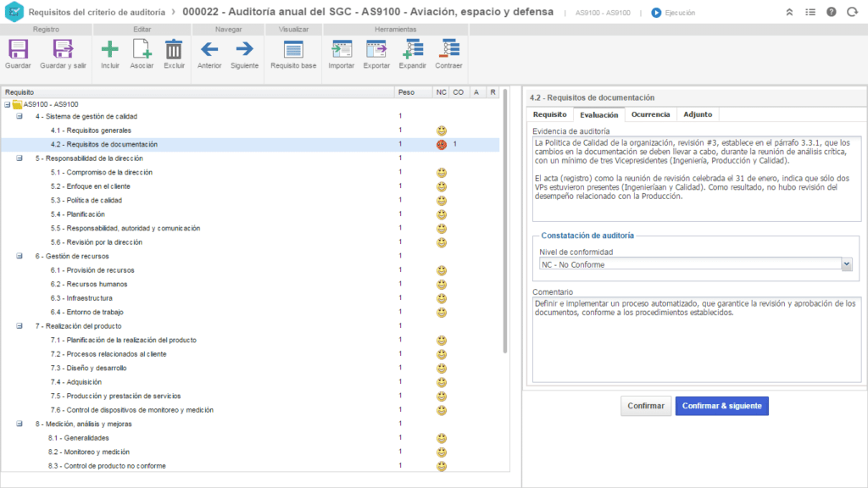Collapse the AS9100 root folder node
The image size is (868, 488).
pos(7,104)
